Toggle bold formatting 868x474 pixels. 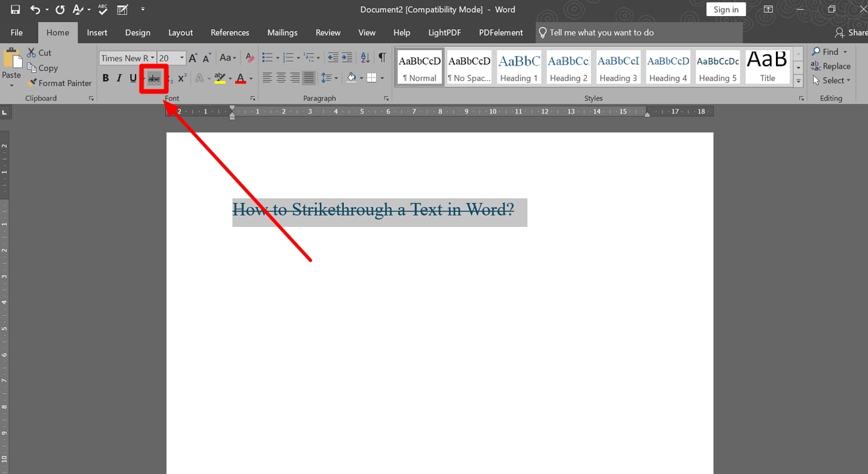[105, 78]
